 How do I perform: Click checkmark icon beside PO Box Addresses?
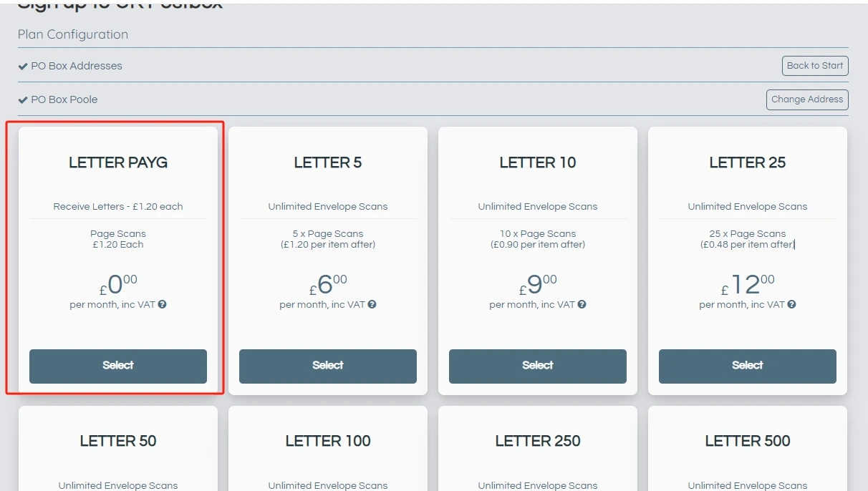[23, 66]
